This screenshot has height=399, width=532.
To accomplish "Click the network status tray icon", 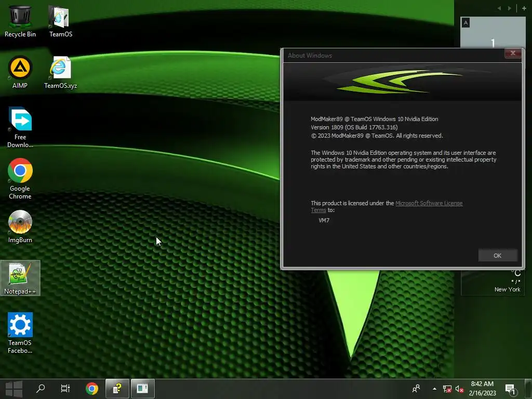I will pos(447,389).
